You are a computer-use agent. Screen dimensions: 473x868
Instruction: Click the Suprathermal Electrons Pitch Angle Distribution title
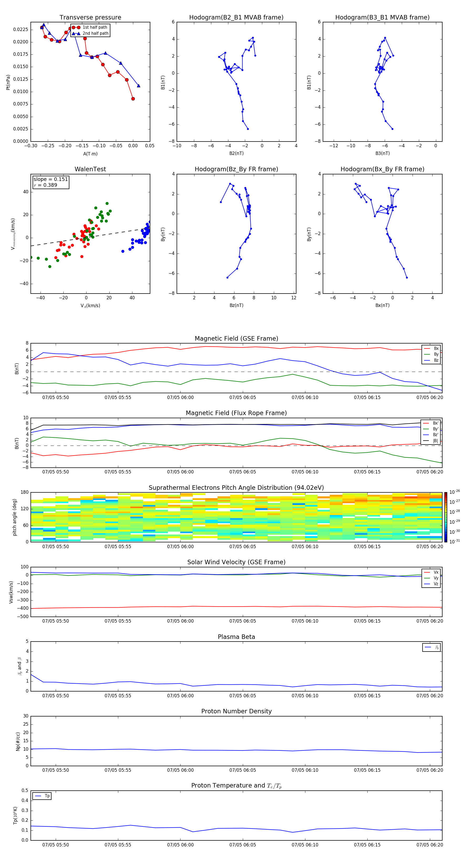point(236,488)
